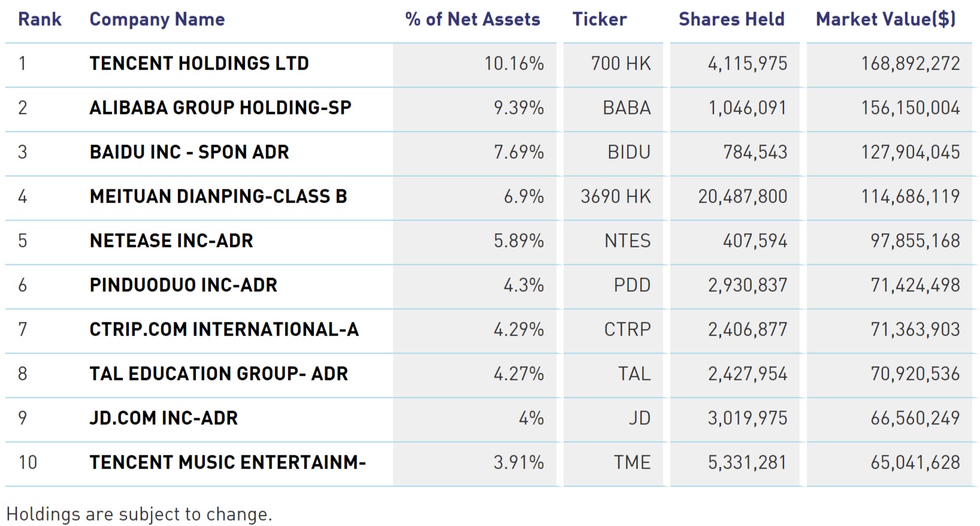The height and width of the screenshot is (526, 980).
Task: Click MEITUAN DIANPING-CLASS B name
Action: point(218,197)
